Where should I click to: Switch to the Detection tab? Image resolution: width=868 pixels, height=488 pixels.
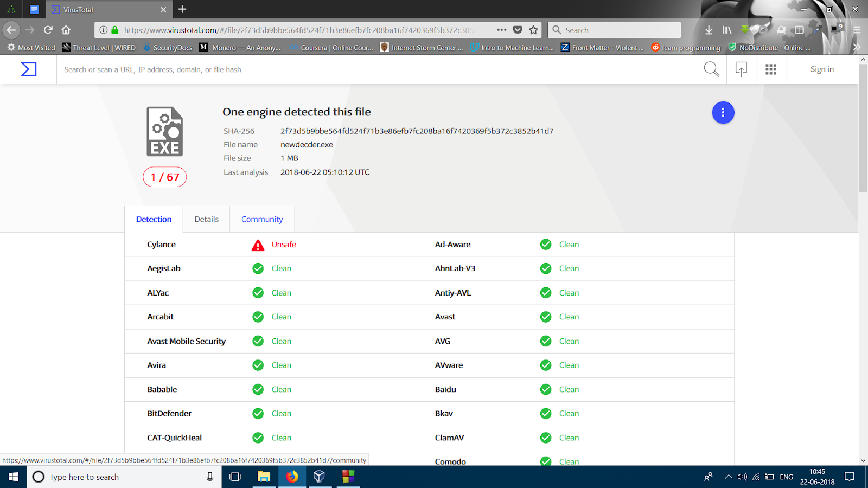(154, 219)
